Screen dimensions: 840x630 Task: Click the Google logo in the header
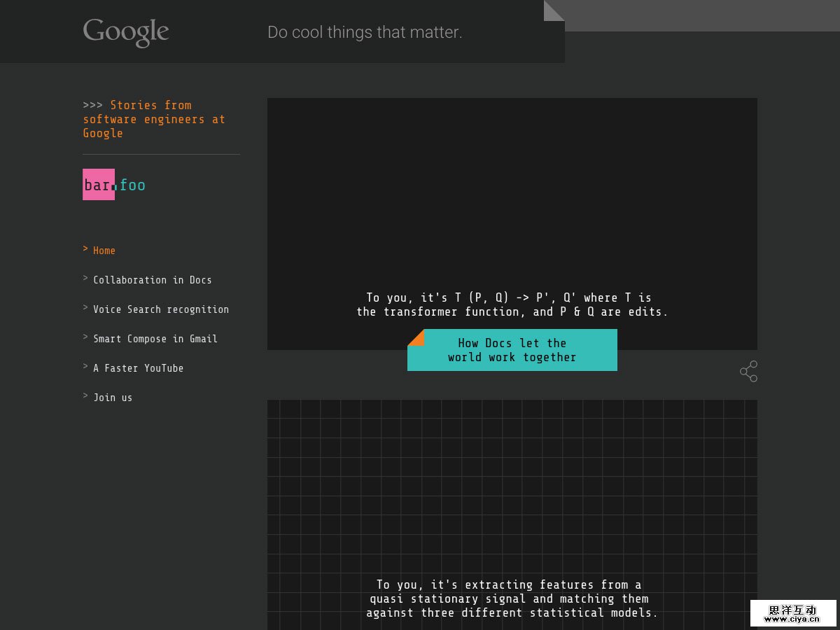point(126,32)
